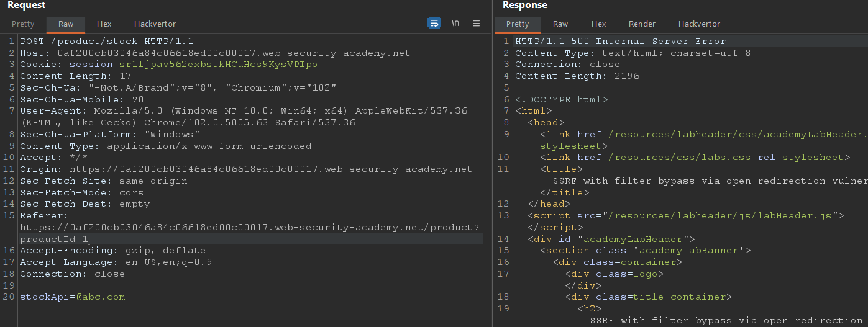Show the Response Render tab
This screenshot has width=868, height=327.
coord(642,24)
